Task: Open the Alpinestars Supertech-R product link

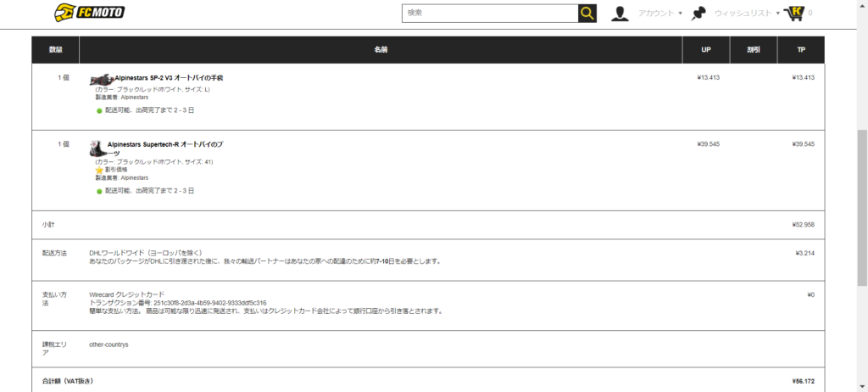Action: click(165, 148)
